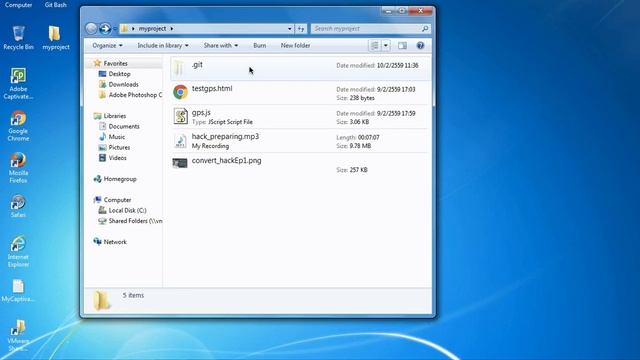Open the Recycle Bin desktop icon
640x360 pixels.
(18, 38)
